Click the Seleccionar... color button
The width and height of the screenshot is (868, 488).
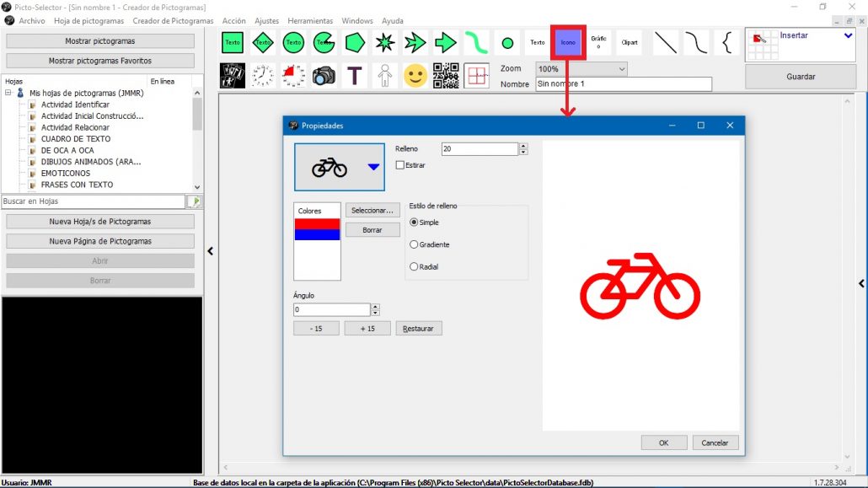coord(372,211)
